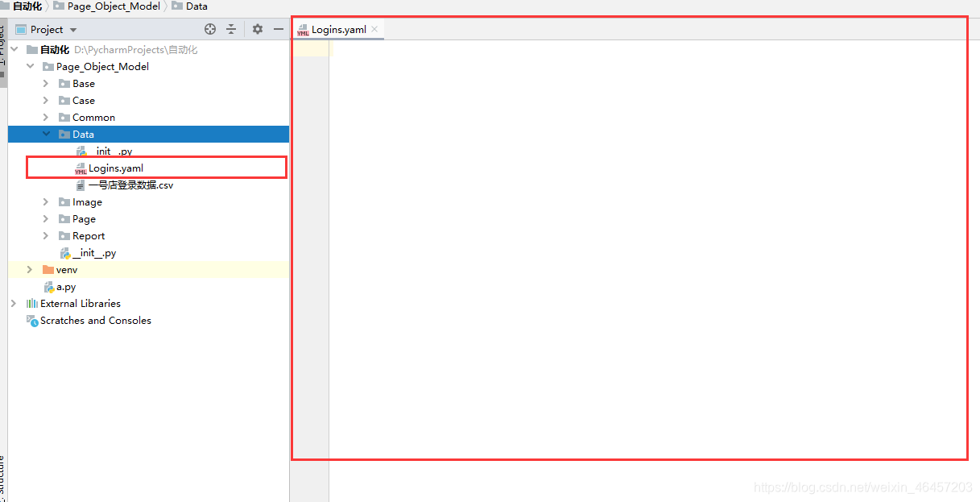980x502 pixels.
Task: Click Python icon beside a.py
Action: point(48,287)
